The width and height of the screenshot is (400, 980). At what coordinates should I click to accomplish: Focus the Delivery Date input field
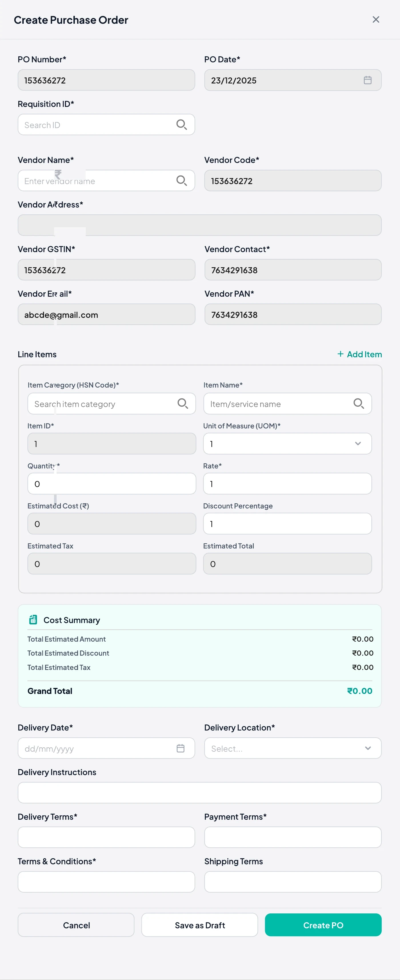tap(107, 748)
